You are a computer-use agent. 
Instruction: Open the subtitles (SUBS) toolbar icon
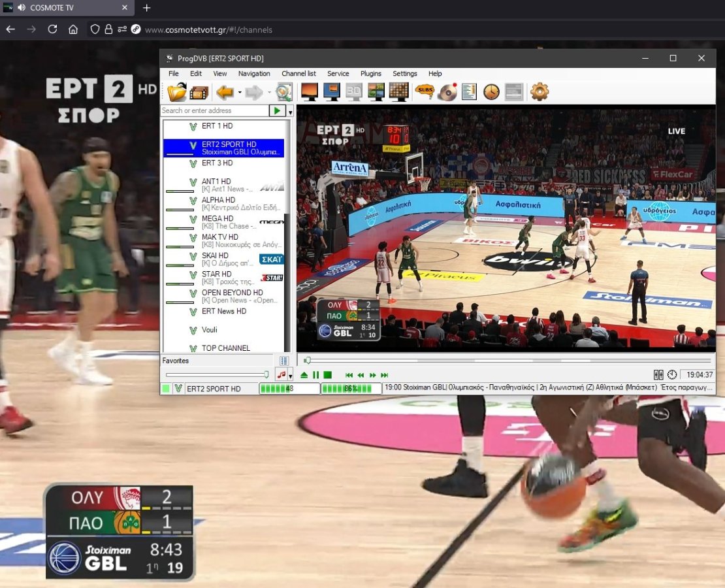pyautogui.click(x=425, y=92)
